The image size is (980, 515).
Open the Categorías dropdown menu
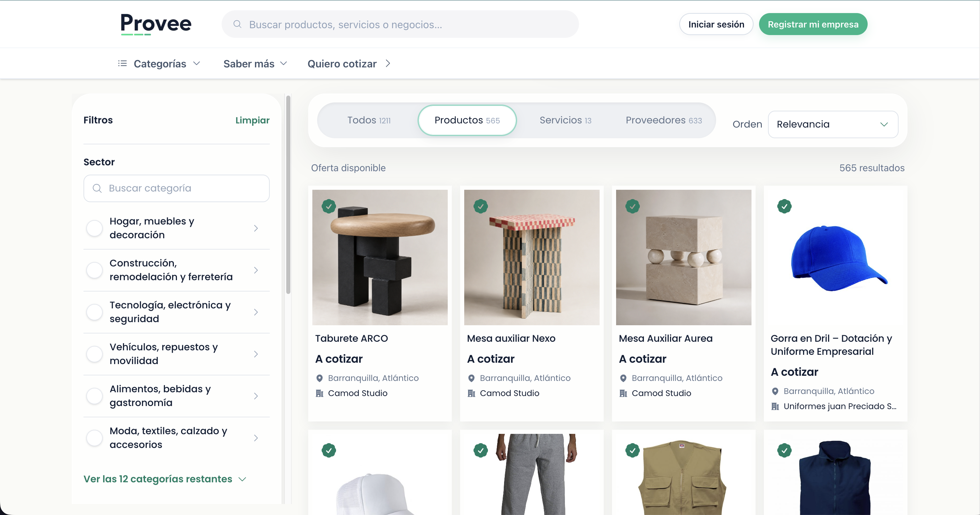tap(159, 64)
